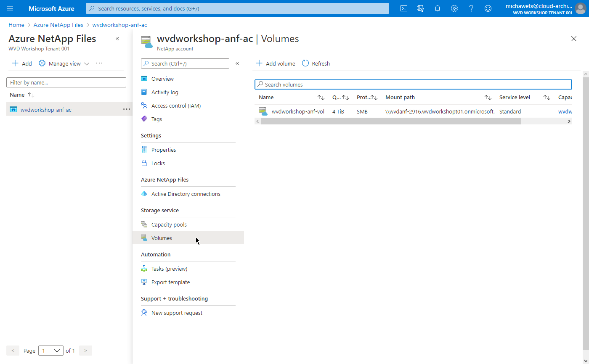Click the Add volume button

(276, 63)
